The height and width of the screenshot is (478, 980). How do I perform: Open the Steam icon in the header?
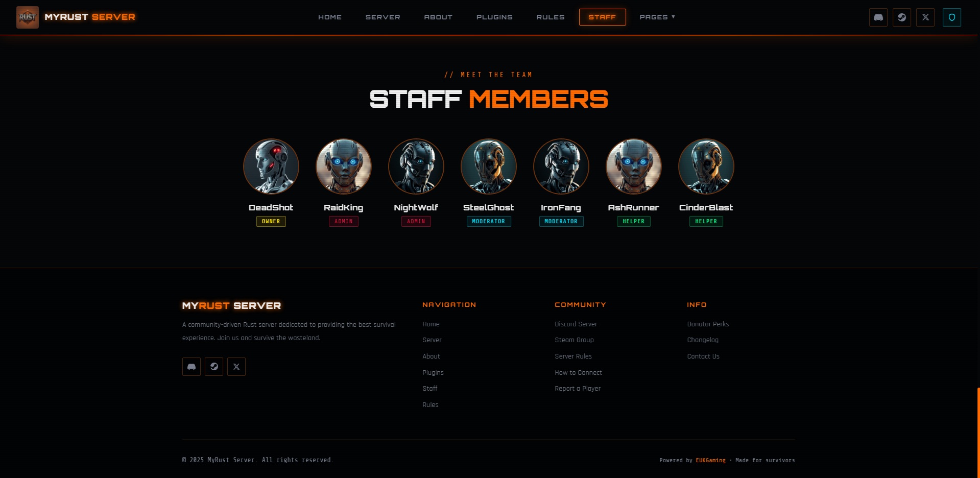901,17
